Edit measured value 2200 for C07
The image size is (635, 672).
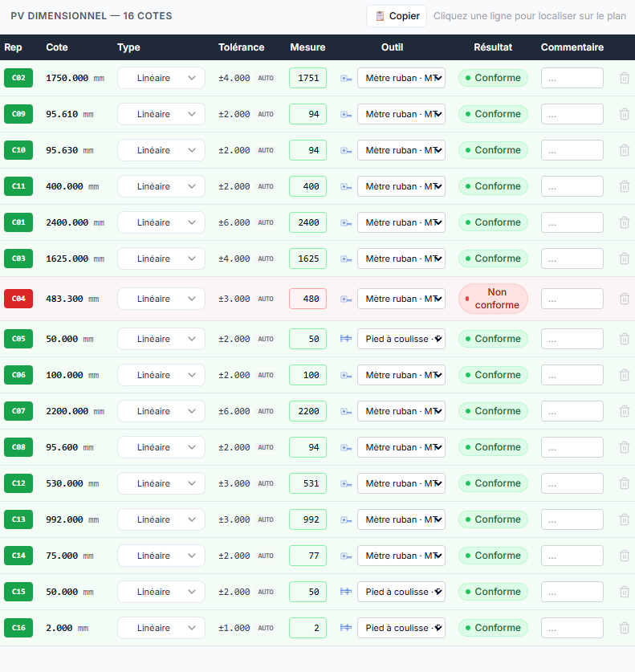click(307, 411)
